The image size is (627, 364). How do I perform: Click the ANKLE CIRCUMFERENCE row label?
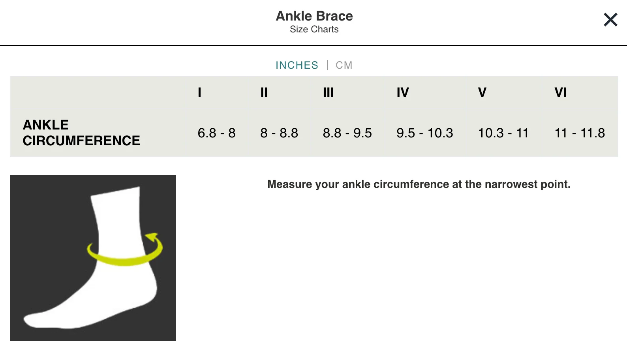pos(81,133)
